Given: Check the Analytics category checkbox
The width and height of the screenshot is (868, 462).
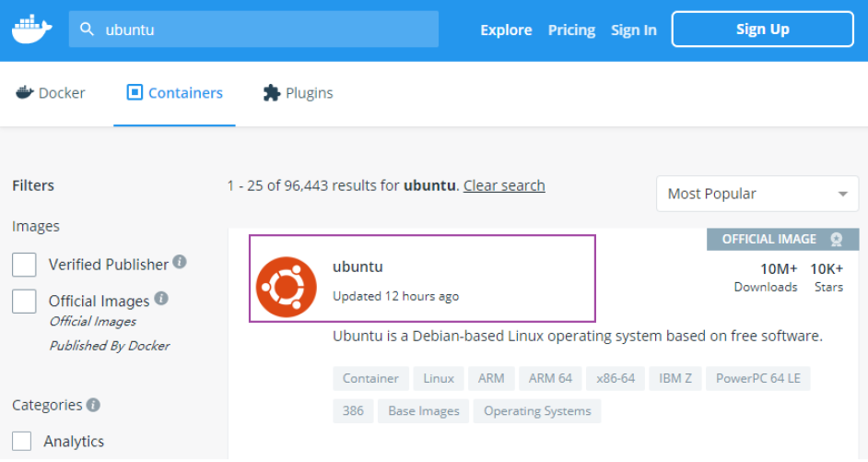Looking at the screenshot, I should (21, 441).
